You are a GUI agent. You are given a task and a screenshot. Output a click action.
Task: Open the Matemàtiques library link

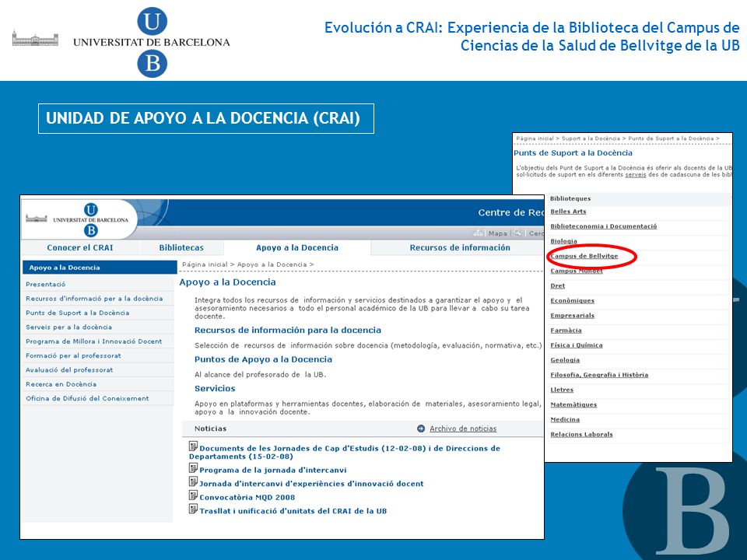click(x=573, y=404)
